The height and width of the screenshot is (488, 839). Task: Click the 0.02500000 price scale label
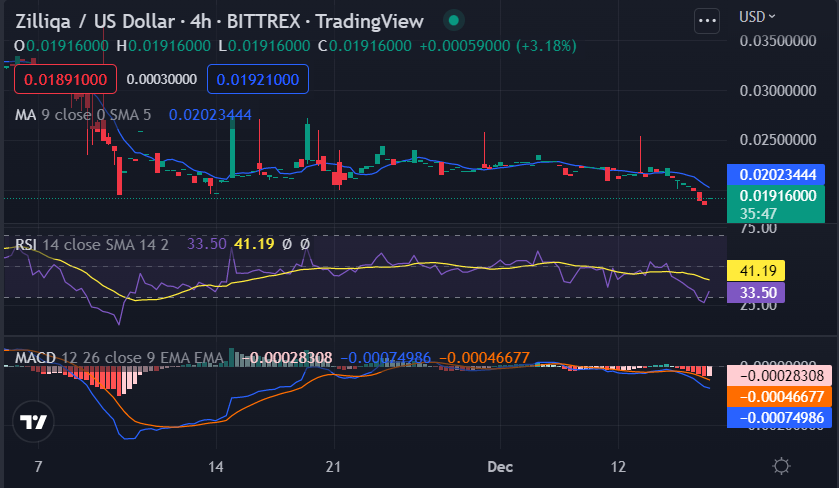(777, 140)
